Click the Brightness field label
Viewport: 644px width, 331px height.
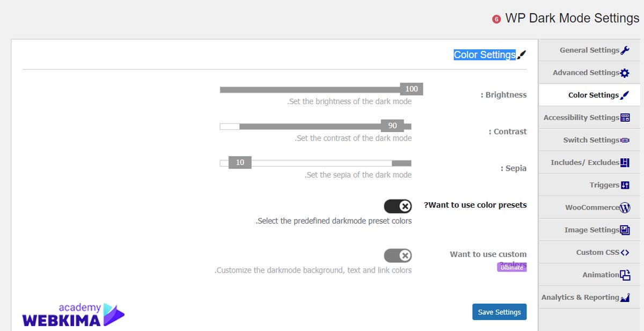[x=504, y=95]
